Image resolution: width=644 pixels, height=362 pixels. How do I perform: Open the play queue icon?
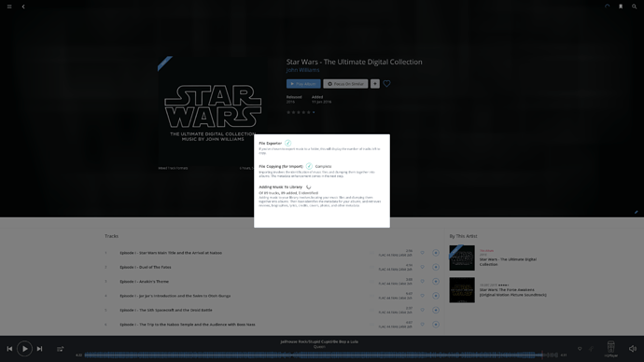[61, 349]
